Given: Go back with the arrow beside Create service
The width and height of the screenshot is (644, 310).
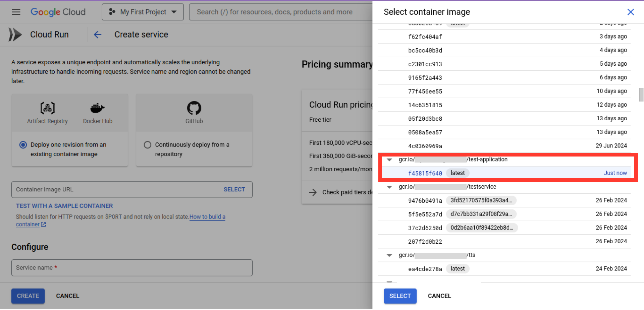Looking at the screenshot, I should (x=98, y=35).
